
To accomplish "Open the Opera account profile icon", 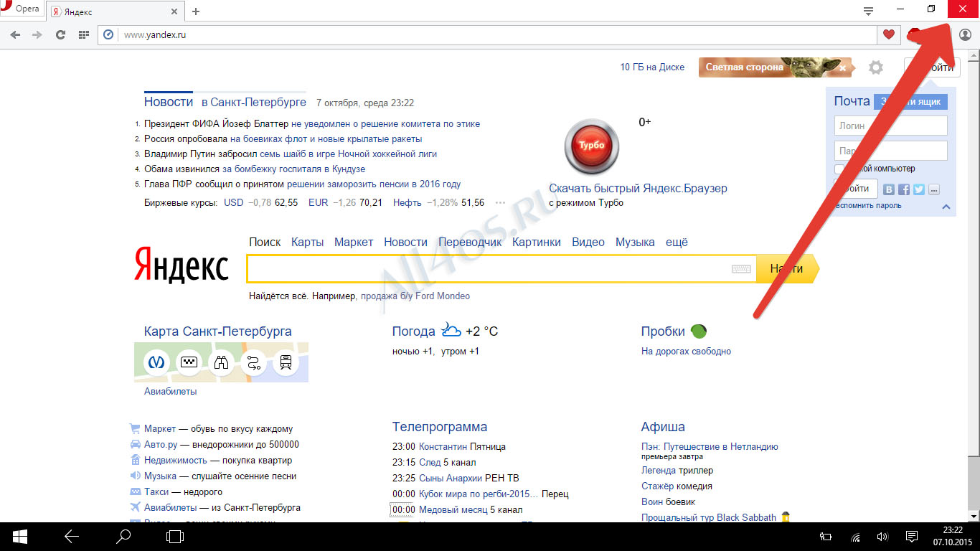I will click(x=965, y=34).
